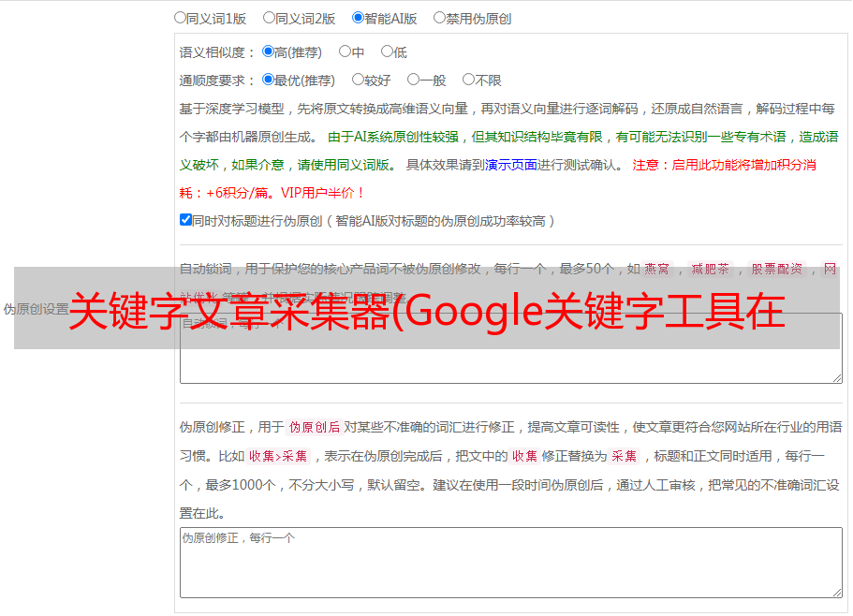The width and height of the screenshot is (853, 616).
Task: Select the 同义词1版 radio option
Action: point(180,18)
